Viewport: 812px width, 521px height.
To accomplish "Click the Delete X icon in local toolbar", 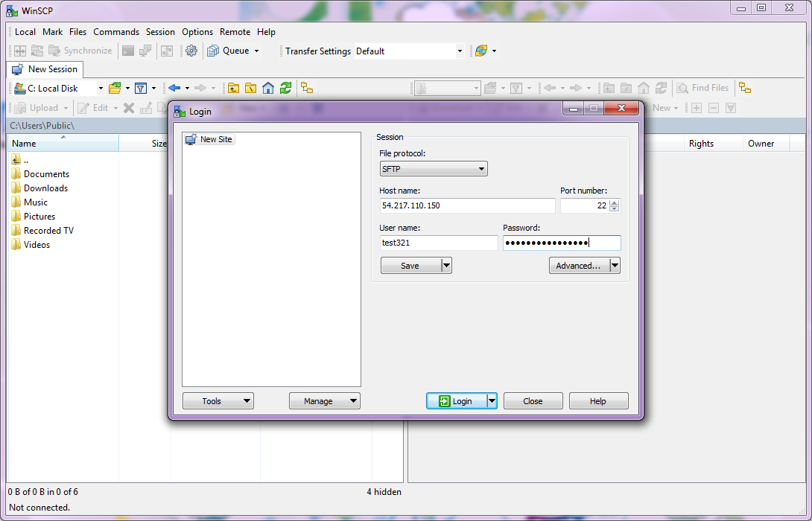I will (129, 108).
